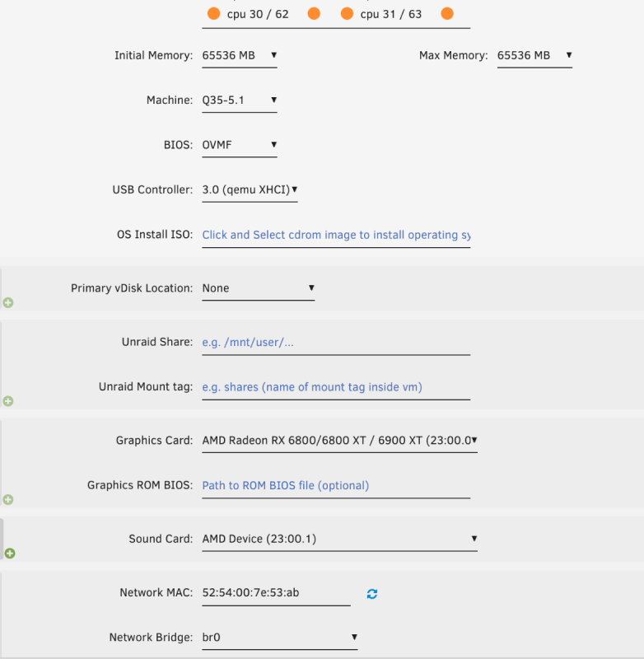Toggle the cpu 63 core assignment
This screenshot has height=659, width=644.
point(447,14)
